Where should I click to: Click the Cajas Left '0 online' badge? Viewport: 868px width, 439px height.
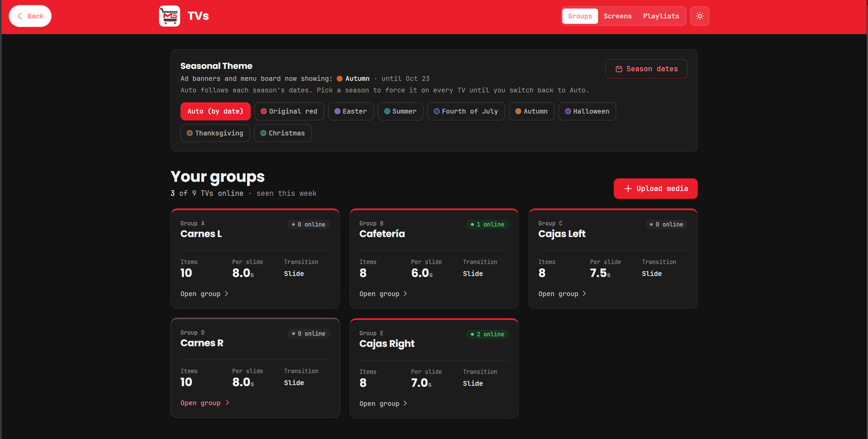pyautogui.click(x=666, y=225)
